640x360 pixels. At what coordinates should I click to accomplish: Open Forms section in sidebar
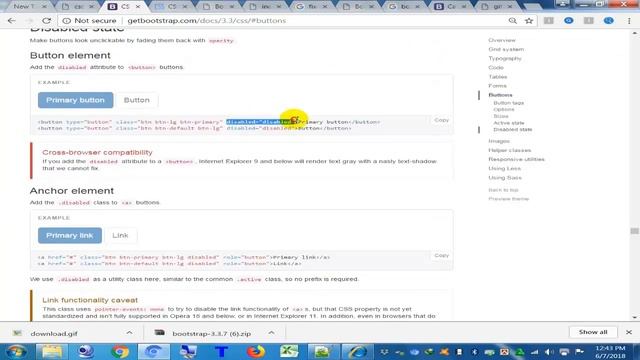click(x=498, y=86)
